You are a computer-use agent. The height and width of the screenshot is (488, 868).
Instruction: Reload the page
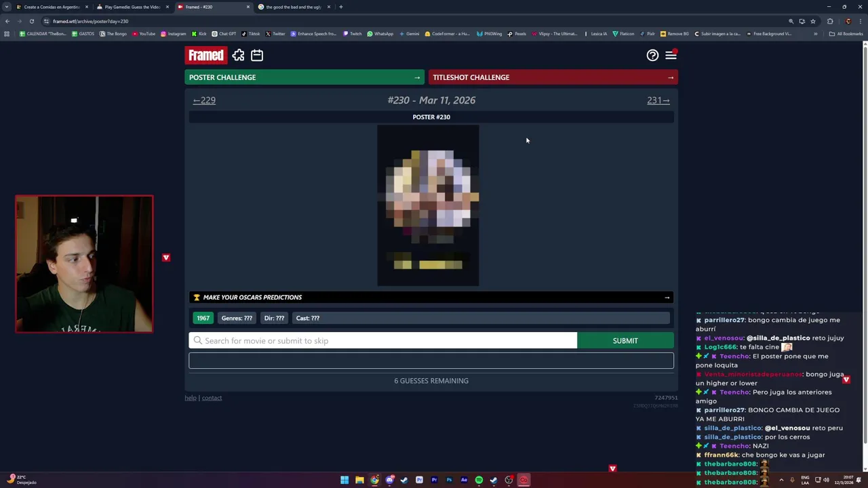tap(31, 21)
